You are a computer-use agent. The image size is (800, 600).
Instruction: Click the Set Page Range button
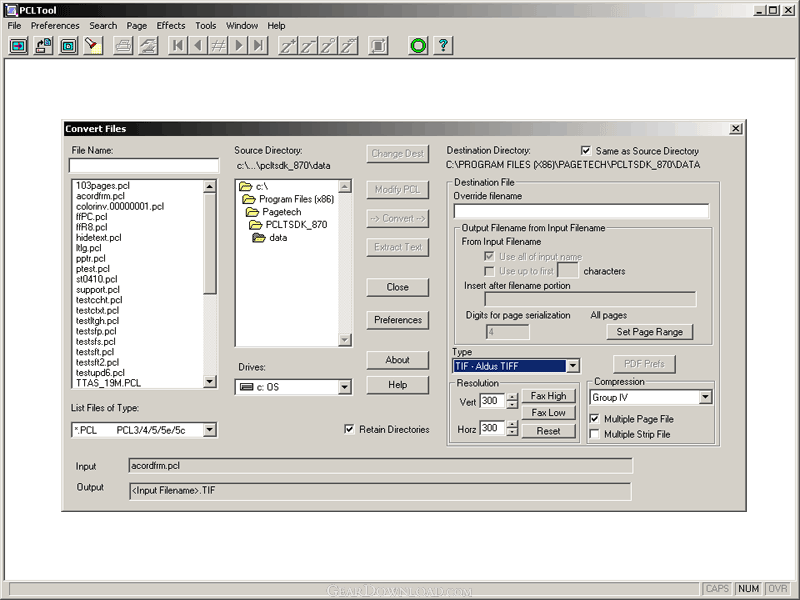coord(649,332)
